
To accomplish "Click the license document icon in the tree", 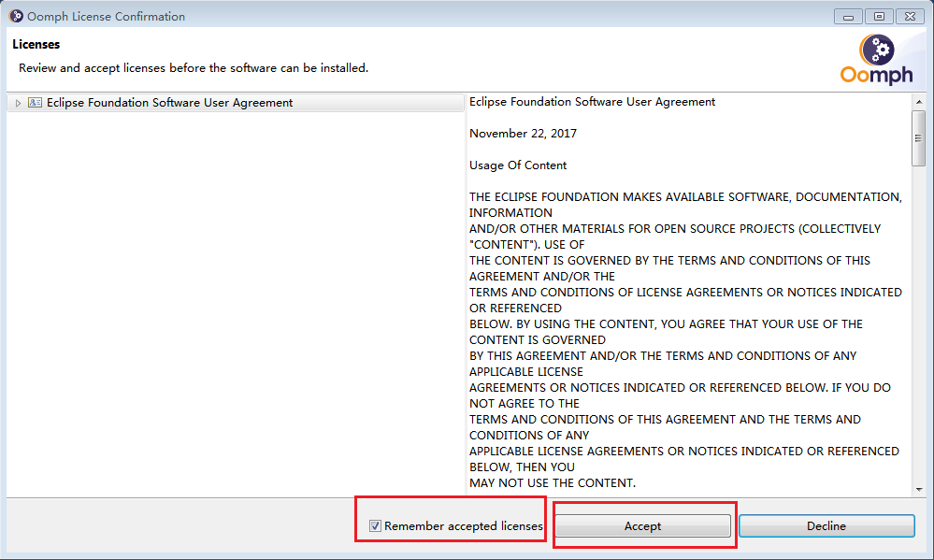I will 36,103.
